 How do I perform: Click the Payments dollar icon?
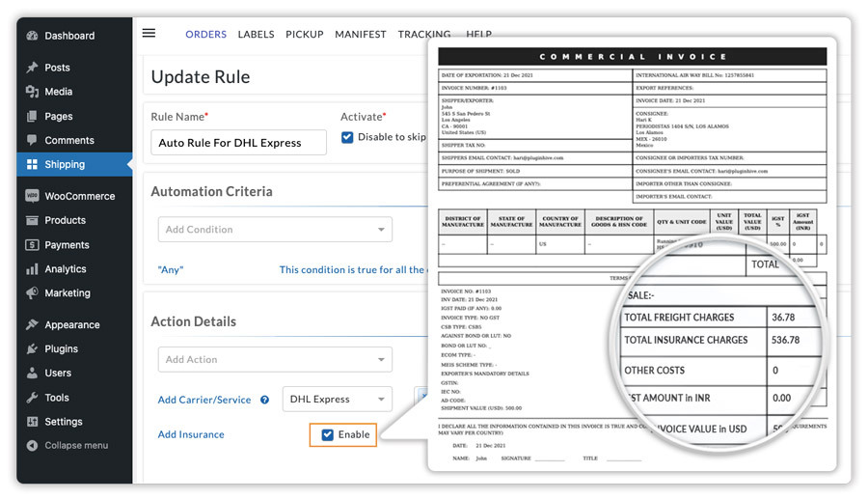tap(32, 244)
